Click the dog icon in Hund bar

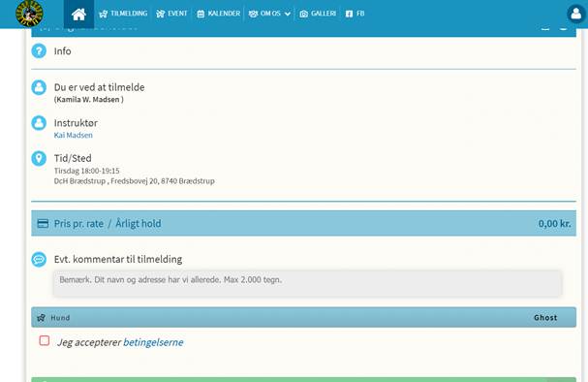42,318
